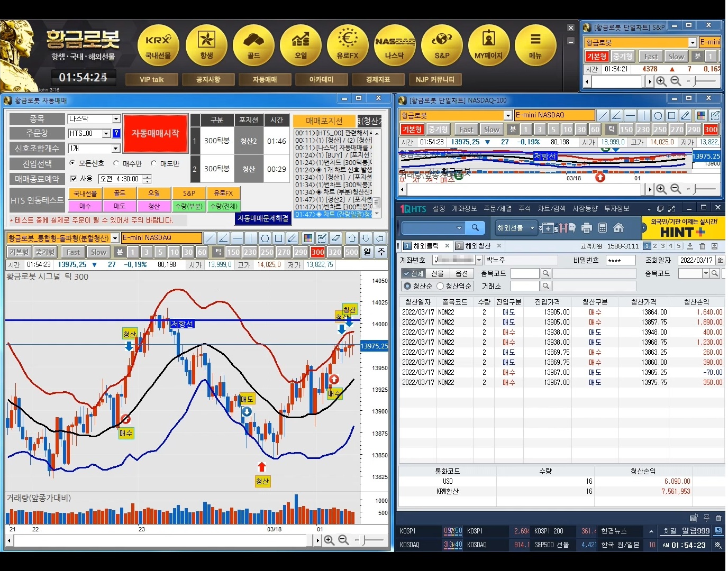Image resolution: width=728 pixels, height=571 pixels.
Task: Open VIP talk button
Action: pyautogui.click(x=152, y=79)
